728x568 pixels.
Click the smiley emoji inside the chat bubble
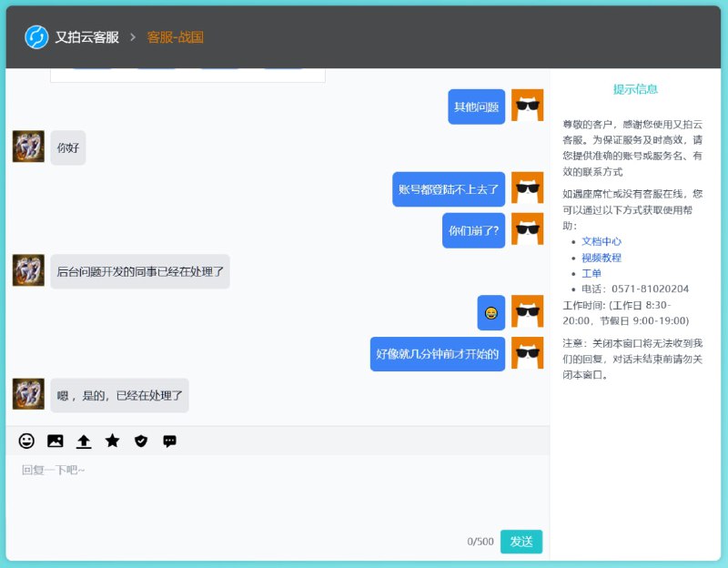tap(490, 312)
